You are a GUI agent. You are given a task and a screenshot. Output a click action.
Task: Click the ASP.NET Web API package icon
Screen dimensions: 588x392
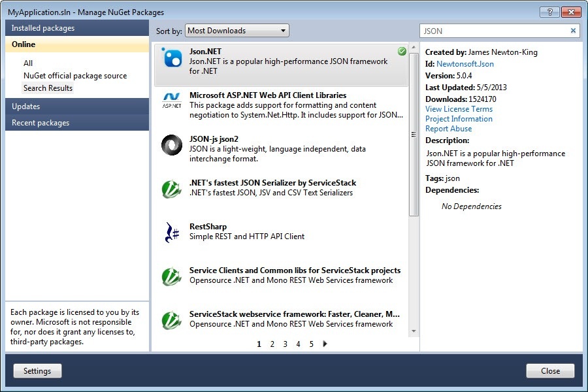pyautogui.click(x=172, y=101)
